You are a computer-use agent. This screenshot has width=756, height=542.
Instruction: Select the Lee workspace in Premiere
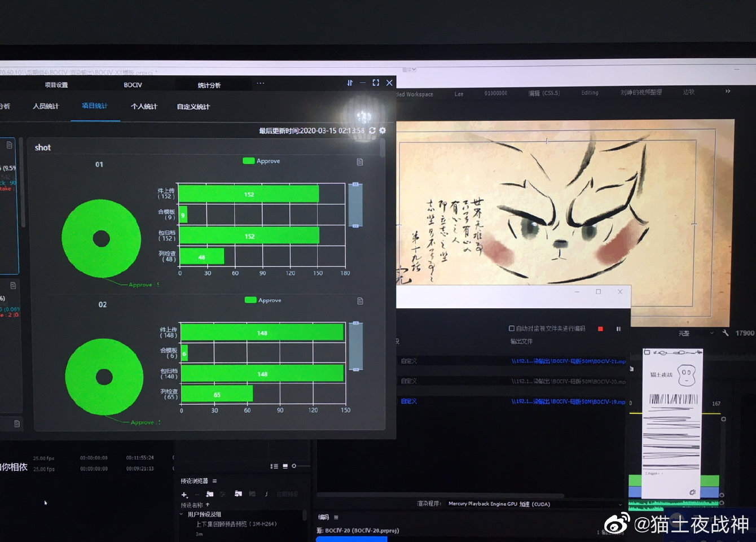(x=459, y=94)
